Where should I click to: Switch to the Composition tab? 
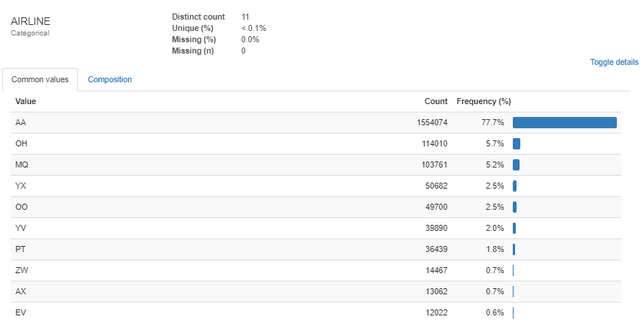pyautogui.click(x=109, y=79)
